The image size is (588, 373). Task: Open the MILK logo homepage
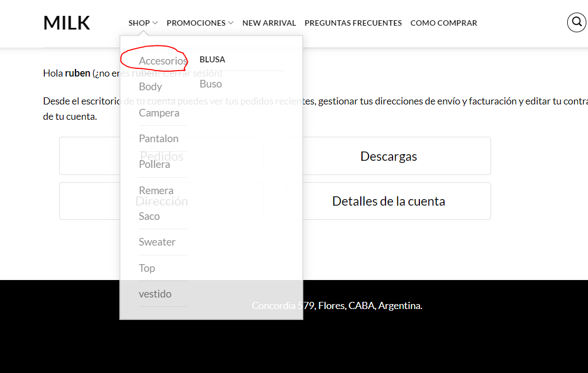click(x=67, y=23)
